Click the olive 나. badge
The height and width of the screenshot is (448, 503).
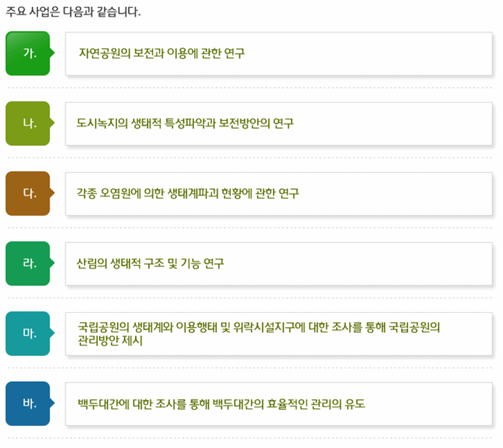click(28, 124)
